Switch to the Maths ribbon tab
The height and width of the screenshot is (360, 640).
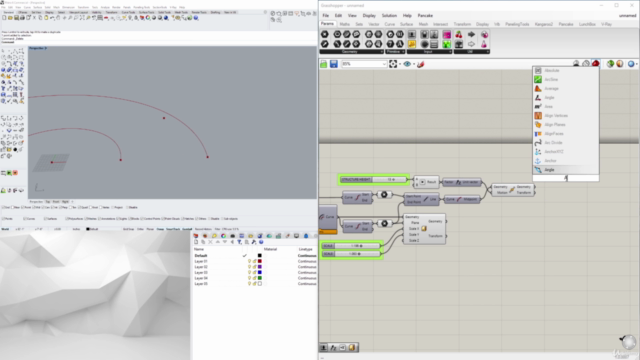click(x=344, y=24)
